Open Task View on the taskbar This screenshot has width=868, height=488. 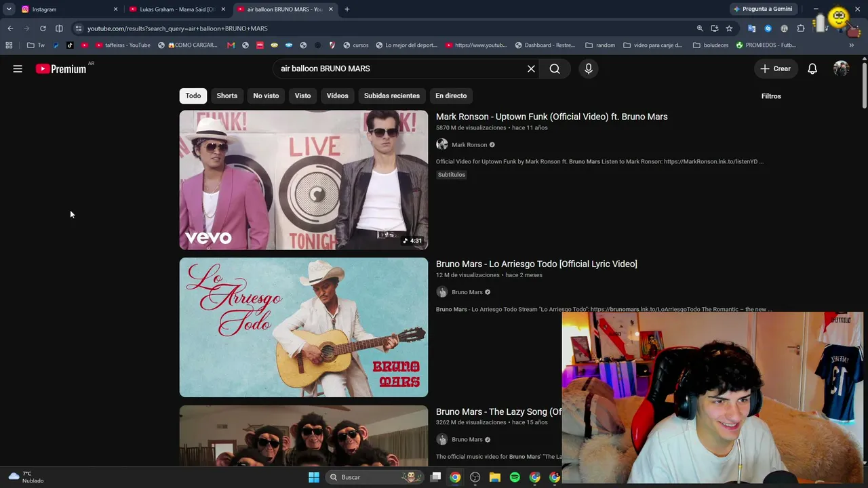tap(435, 477)
